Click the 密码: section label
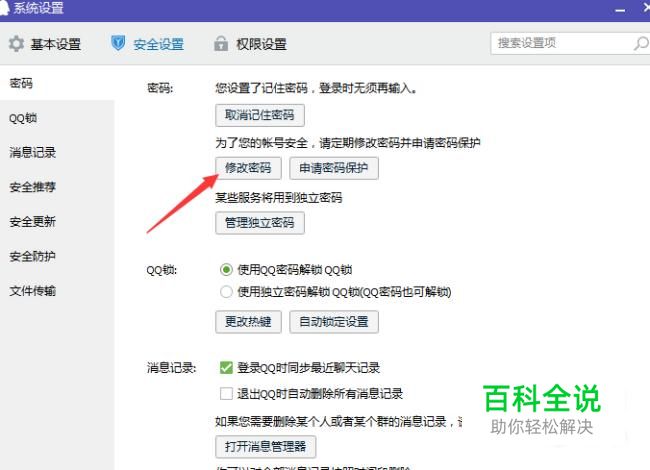This screenshot has height=470, width=650. click(160, 88)
